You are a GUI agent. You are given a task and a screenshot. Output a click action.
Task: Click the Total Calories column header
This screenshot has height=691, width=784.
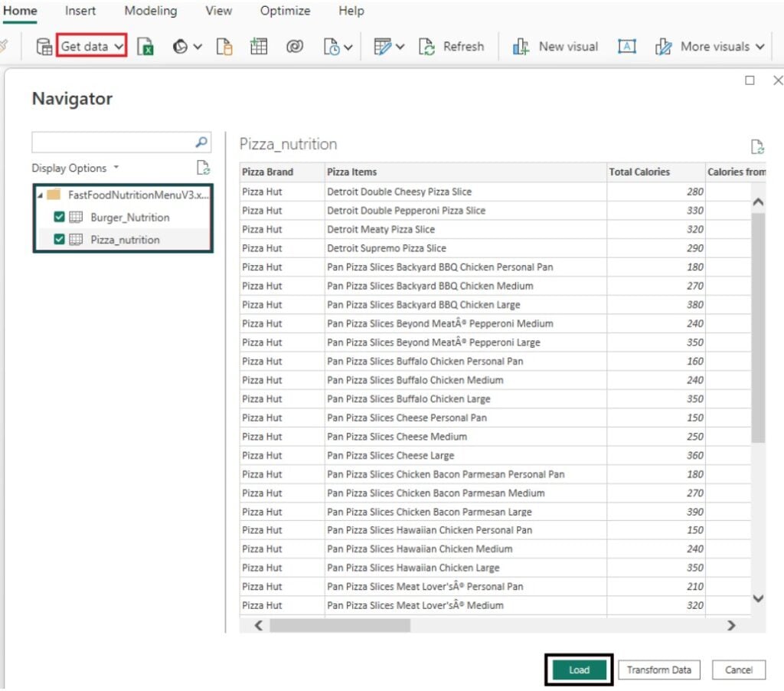point(656,172)
